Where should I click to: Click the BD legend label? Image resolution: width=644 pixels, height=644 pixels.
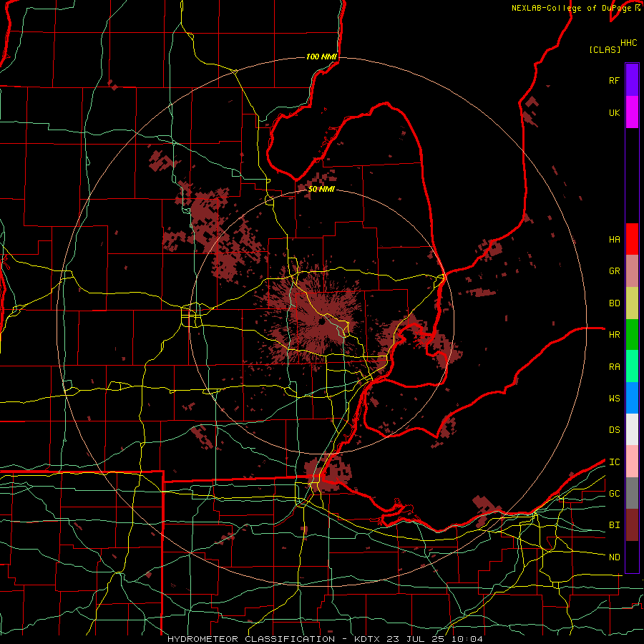pyautogui.click(x=614, y=303)
